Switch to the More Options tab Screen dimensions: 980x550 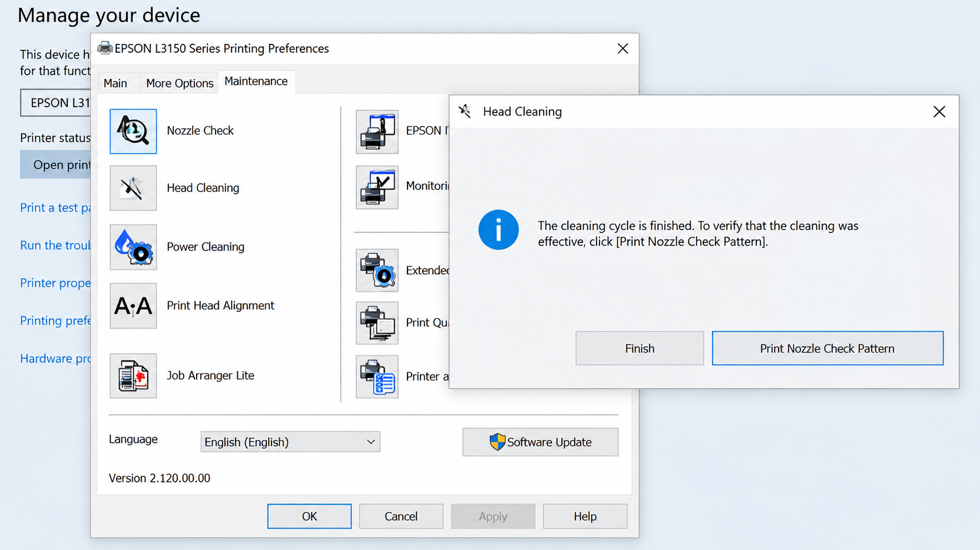[180, 83]
